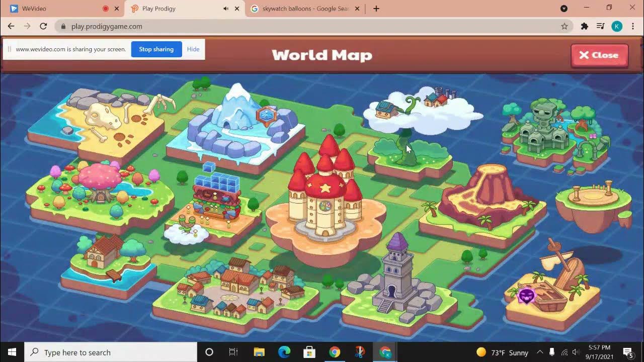Open a new browser tab
Image resolution: width=644 pixels, height=362 pixels.
coord(376,9)
